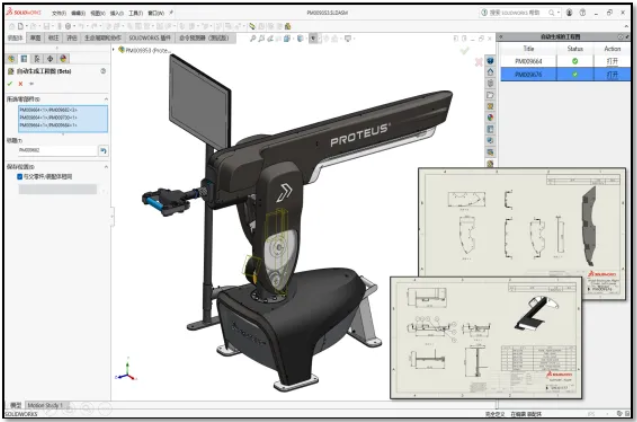Open the FeatureManager design tree tab icon
The width and height of the screenshot is (637, 422).
(11, 59)
